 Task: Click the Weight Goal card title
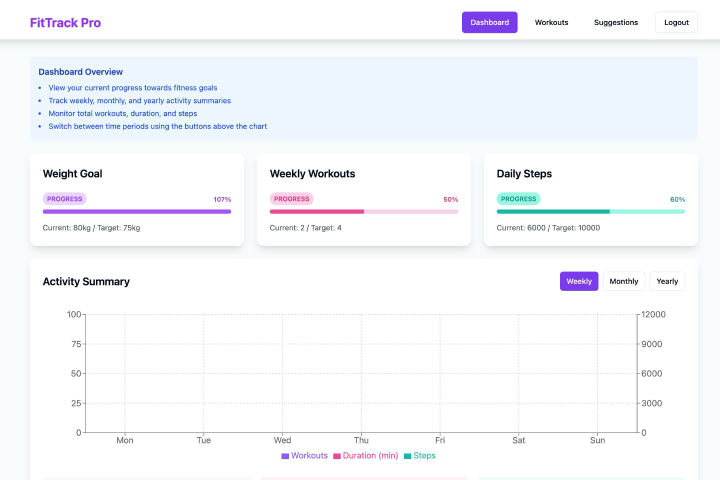[x=73, y=174]
